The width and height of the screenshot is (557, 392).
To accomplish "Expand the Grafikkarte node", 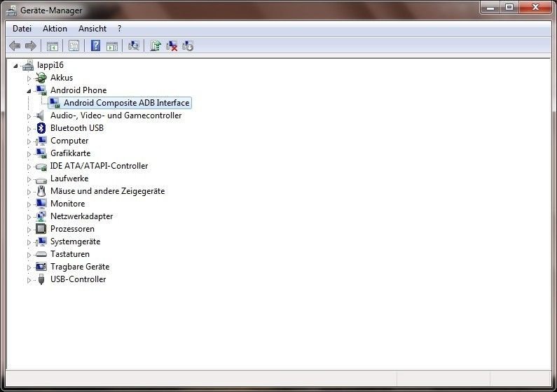I will pyautogui.click(x=29, y=153).
